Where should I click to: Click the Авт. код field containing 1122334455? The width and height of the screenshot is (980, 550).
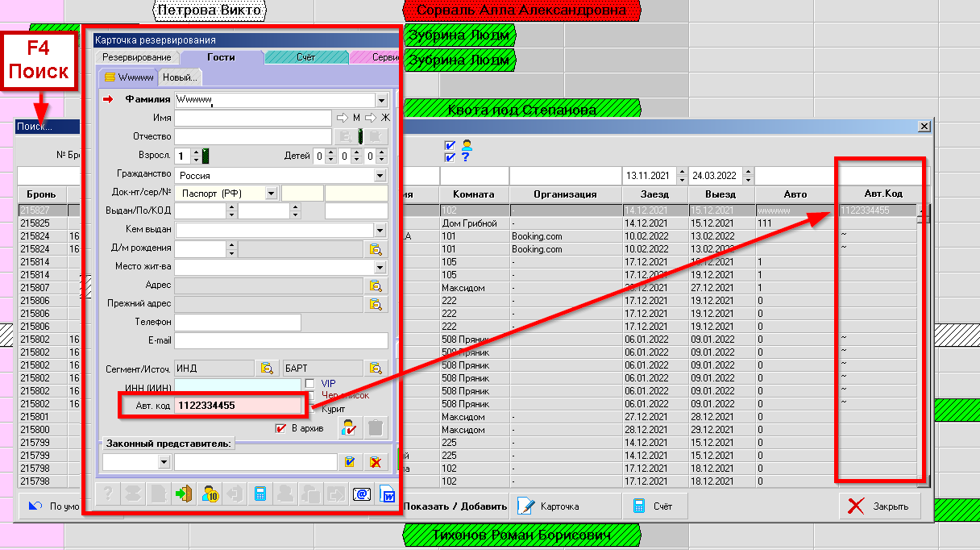238,406
